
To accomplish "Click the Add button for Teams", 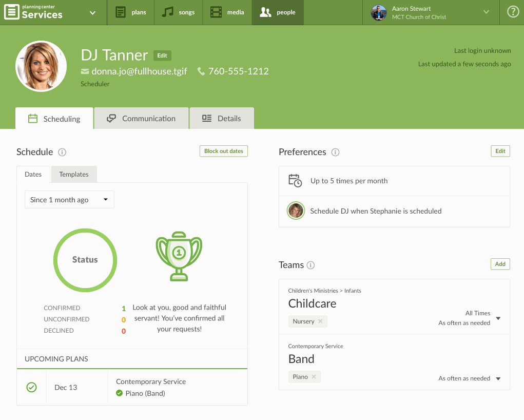I will click(500, 264).
